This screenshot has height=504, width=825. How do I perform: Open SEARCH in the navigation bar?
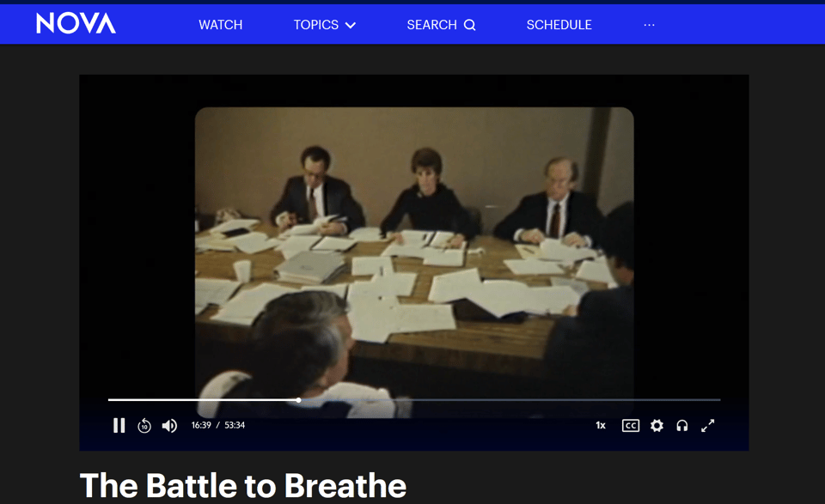441,25
